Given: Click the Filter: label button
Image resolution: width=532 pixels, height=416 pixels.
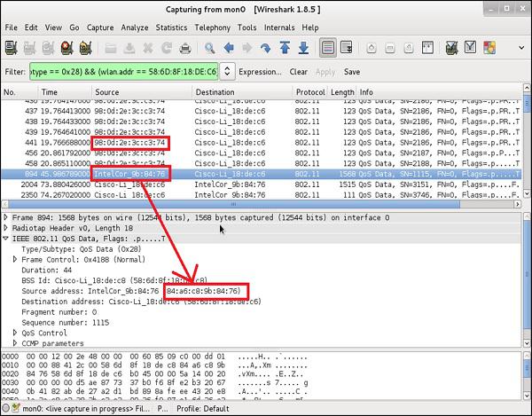Looking at the screenshot, I should (15, 72).
